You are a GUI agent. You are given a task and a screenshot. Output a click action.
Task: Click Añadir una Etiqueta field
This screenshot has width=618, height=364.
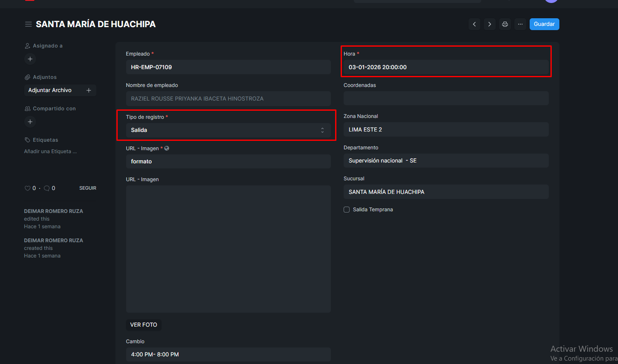51,151
